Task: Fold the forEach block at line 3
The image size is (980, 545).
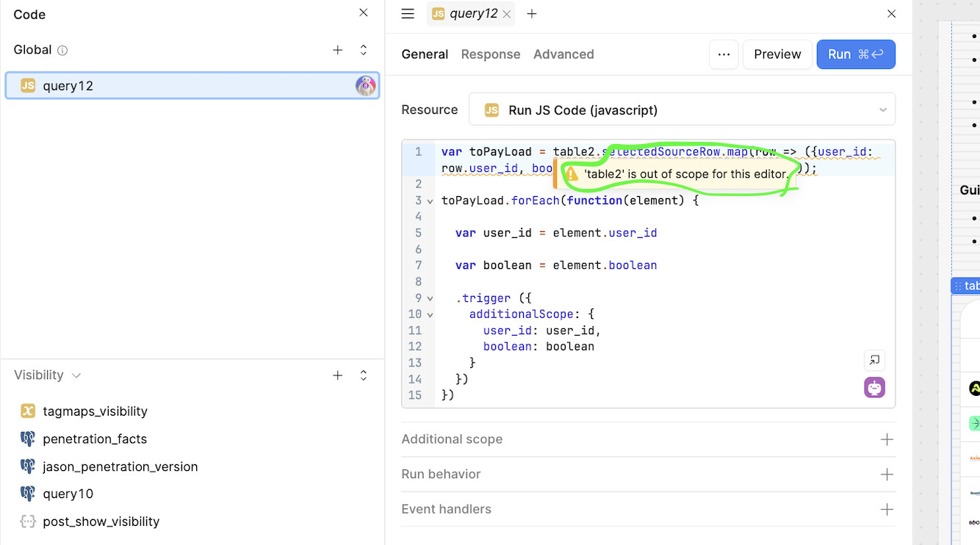Action: [430, 201]
